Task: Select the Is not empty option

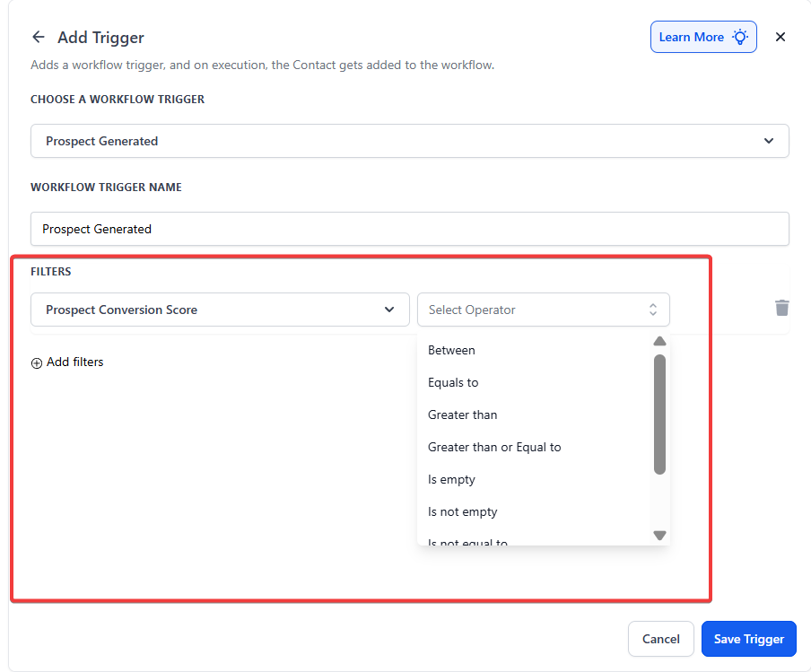Action: (462, 511)
